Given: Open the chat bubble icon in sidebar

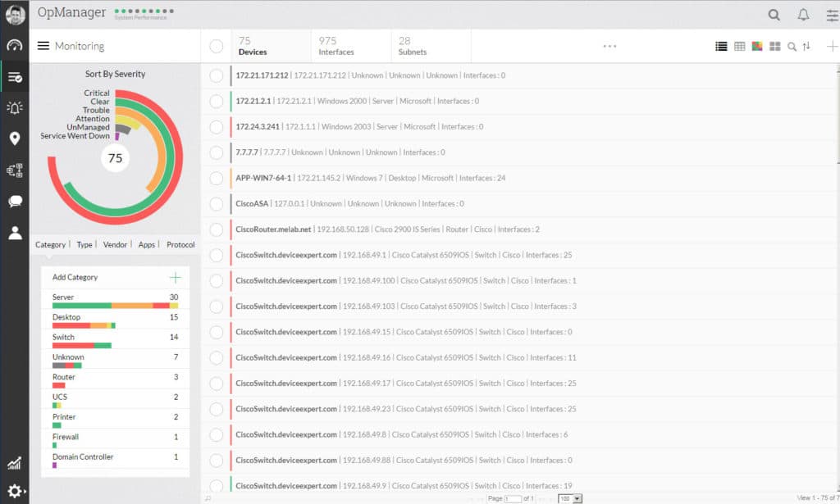Looking at the screenshot, I should (x=15, y=201).
